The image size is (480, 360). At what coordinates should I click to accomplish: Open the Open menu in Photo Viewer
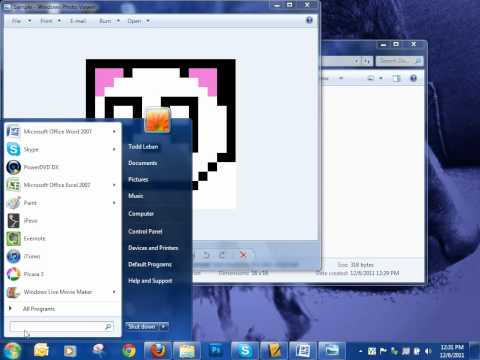point(138,21)
